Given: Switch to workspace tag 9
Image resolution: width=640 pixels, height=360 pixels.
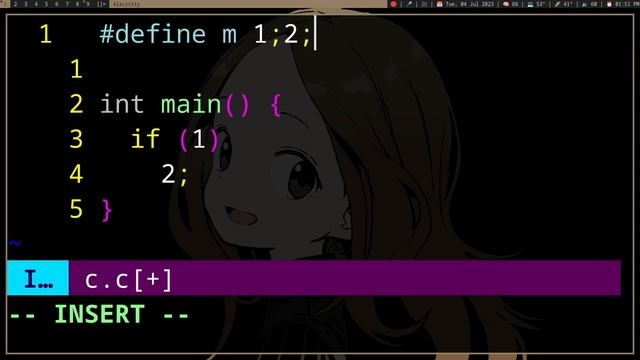Looking at the screenshot, I should [87, 4].
